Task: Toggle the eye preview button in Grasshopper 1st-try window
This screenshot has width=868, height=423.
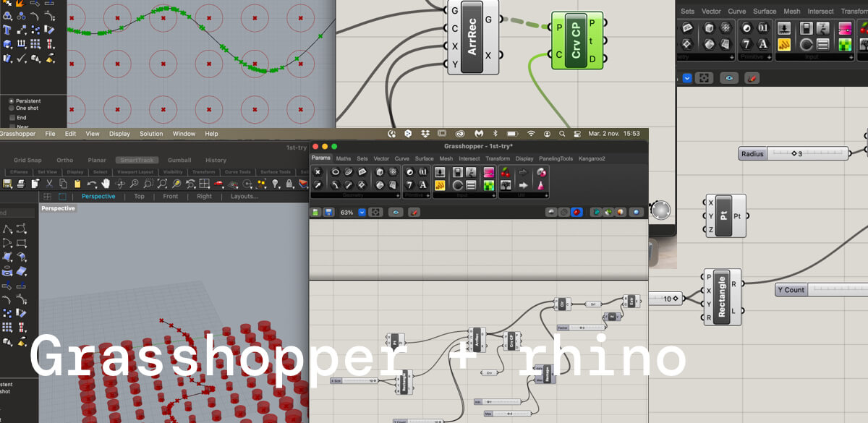Action: click(x=395, y=213)
